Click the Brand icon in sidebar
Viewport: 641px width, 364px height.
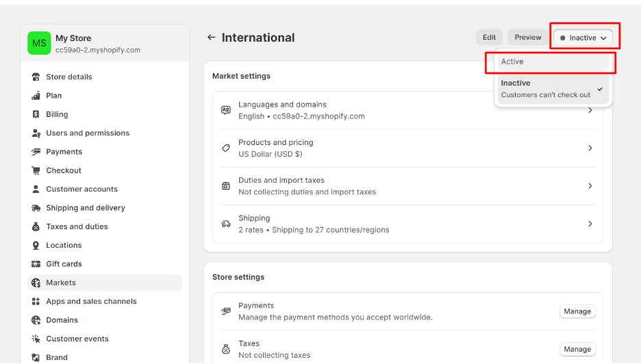(36, 357)
